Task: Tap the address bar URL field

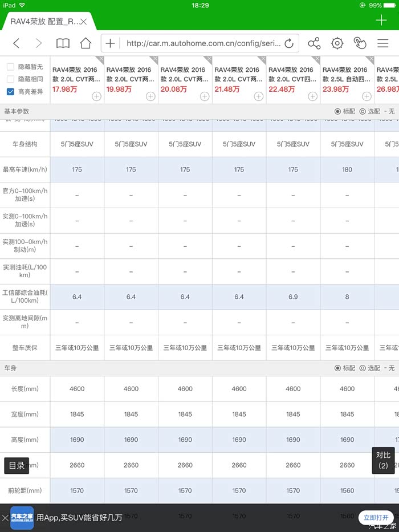Action: (203, 43)
